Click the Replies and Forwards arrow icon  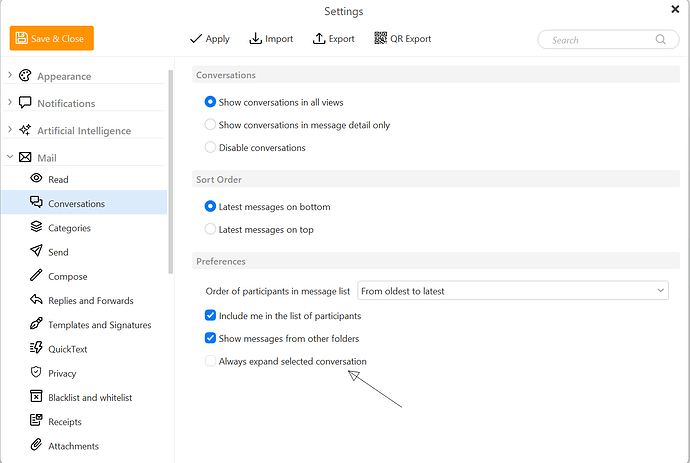[36, 299]
